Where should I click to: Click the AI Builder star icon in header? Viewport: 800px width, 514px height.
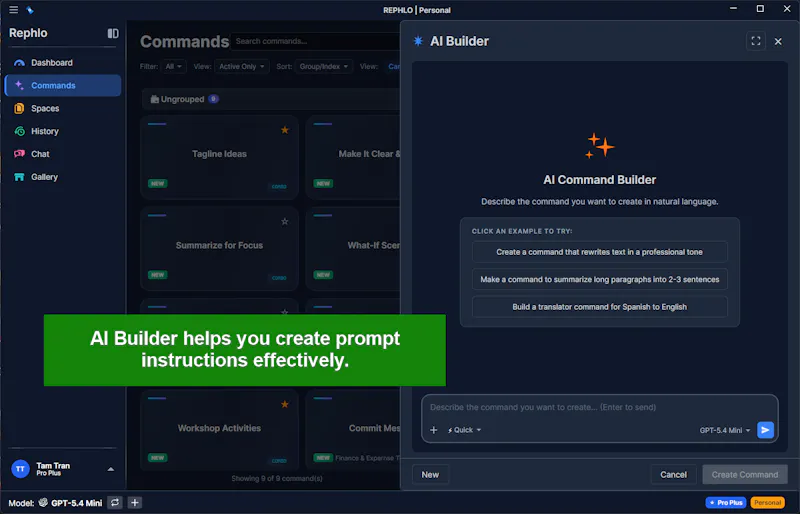click(418, 41)
